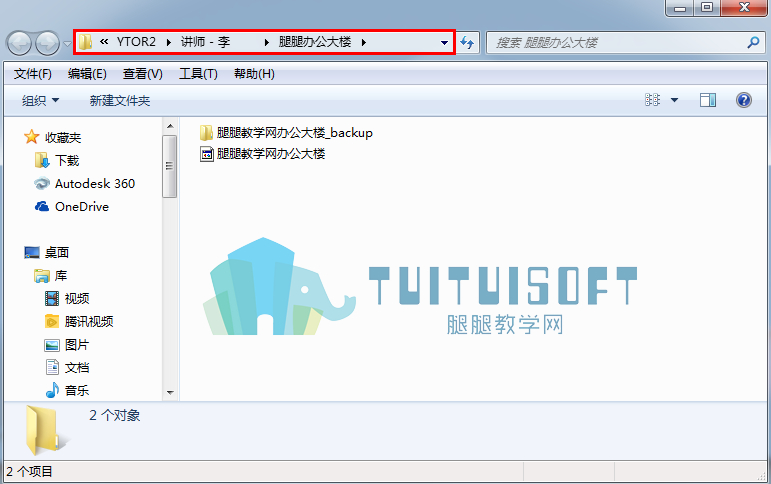Click the blue help icon
The width and height of the screenshot is (771, 484).
743,100
